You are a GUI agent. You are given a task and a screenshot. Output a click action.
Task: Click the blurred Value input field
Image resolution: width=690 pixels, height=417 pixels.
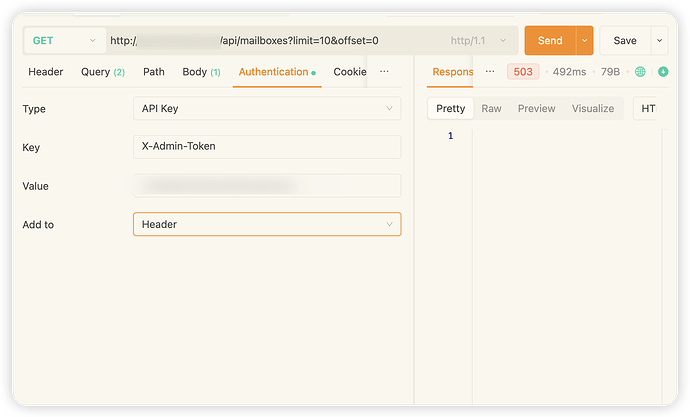(267, 185)
